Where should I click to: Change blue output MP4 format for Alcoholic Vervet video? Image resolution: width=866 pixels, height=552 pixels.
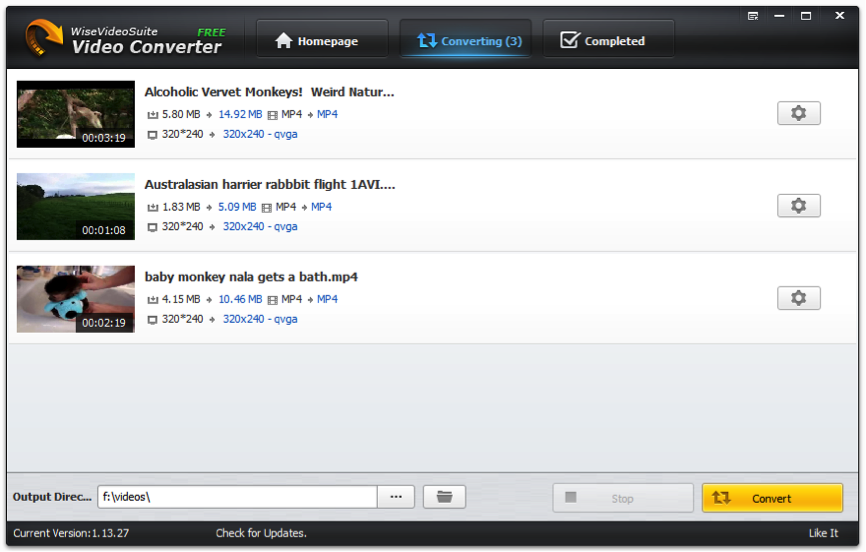(x=327, y=114)
